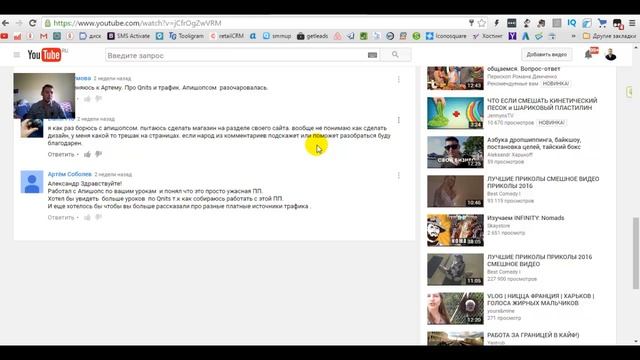Open the account avatar menu

tap(611, 54)
